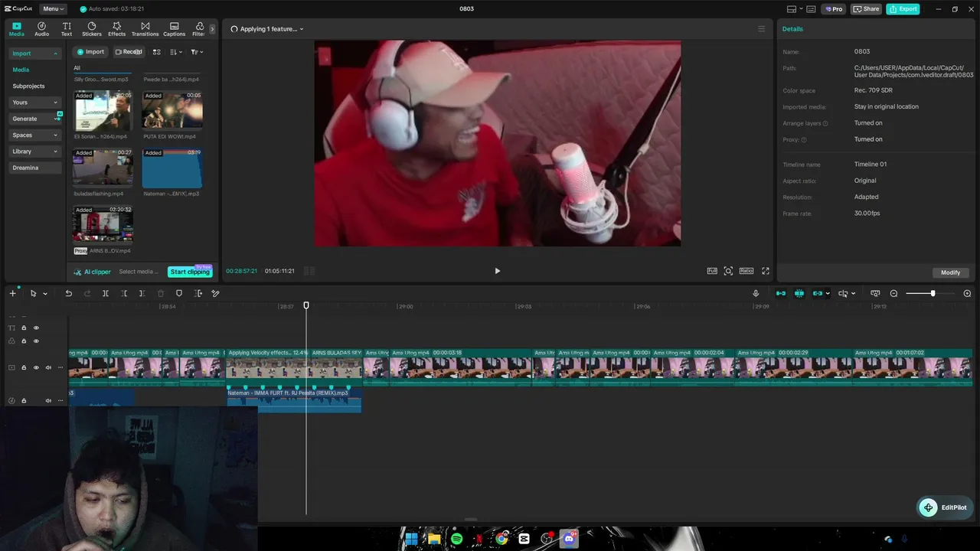Hide the main video track

click(36, 367)
